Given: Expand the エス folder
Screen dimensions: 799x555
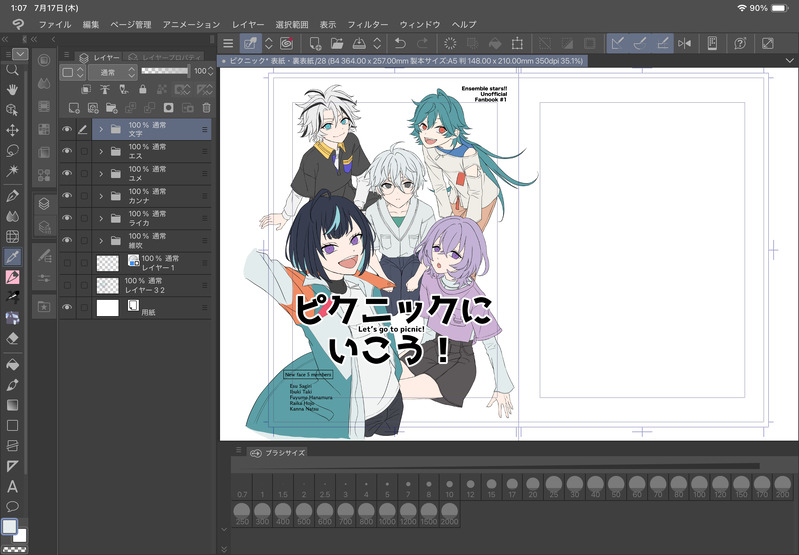Looking at the screenshot, I should pos(101,151).
